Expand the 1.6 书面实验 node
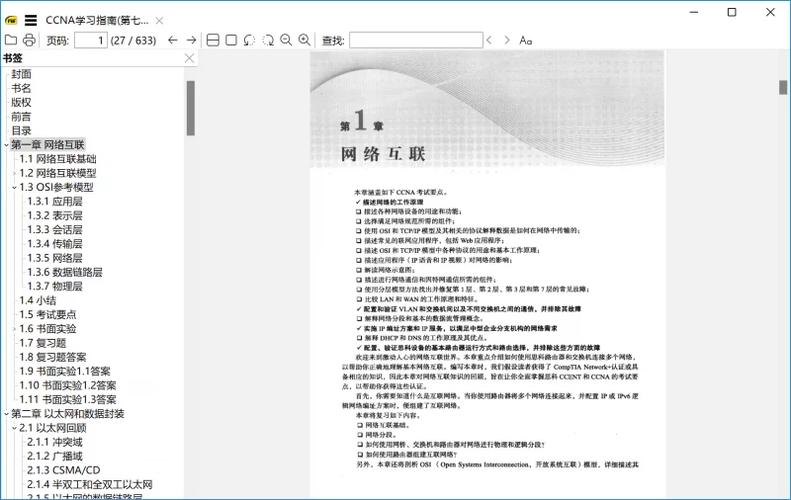Screen dimensions: 791x500 click(14, 329)
